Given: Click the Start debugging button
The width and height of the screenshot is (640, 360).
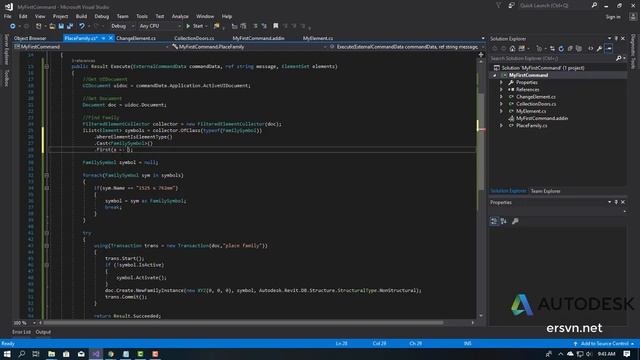Looking at the screenshot, I should click(195, 26).
